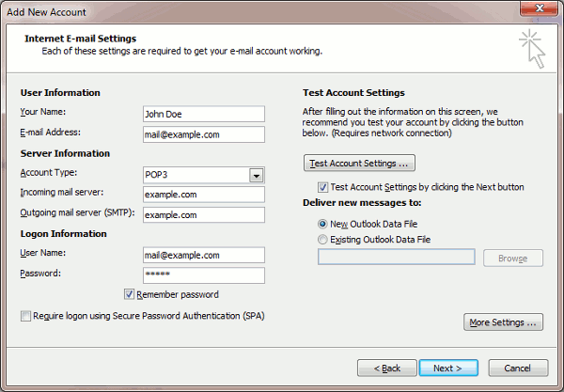The height and width of the screenshot is (392, 564).
Task: Enable Require logon using SPA checkbox
Action: pos(25,317)
